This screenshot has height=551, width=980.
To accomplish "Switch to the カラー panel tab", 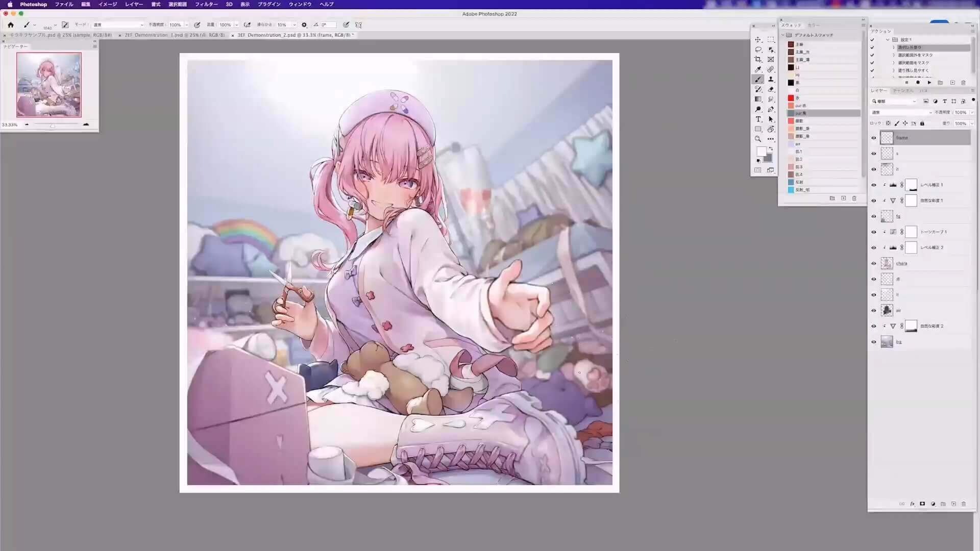I will tap(813, 25).
